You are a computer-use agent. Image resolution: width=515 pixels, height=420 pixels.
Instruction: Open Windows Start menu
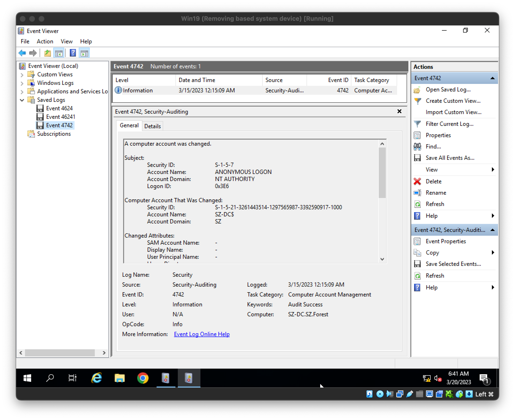point(27,378)
